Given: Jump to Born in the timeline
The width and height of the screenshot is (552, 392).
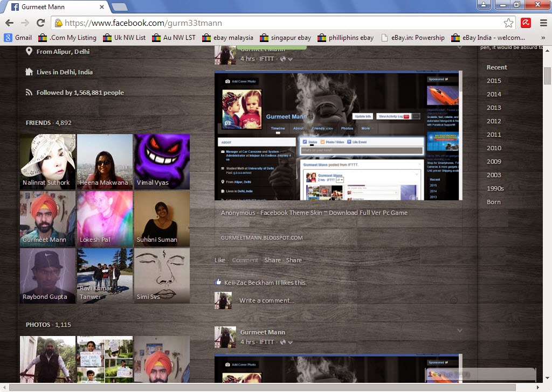Looking at the screenshot, I should [494, 202].
